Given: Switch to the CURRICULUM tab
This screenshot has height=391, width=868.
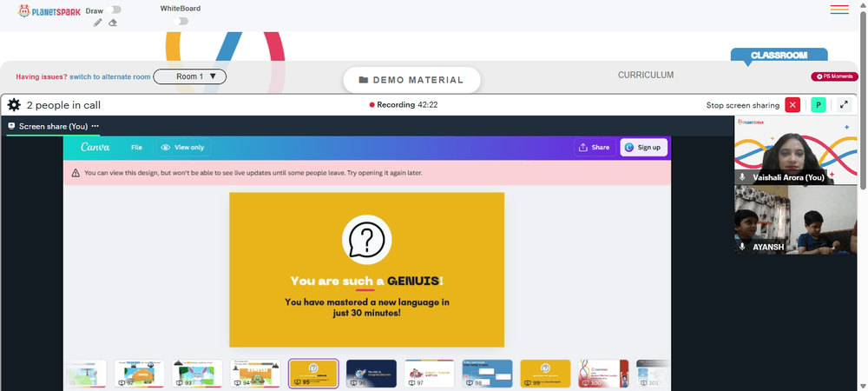Looking at the screenshot, I should 646,76.
